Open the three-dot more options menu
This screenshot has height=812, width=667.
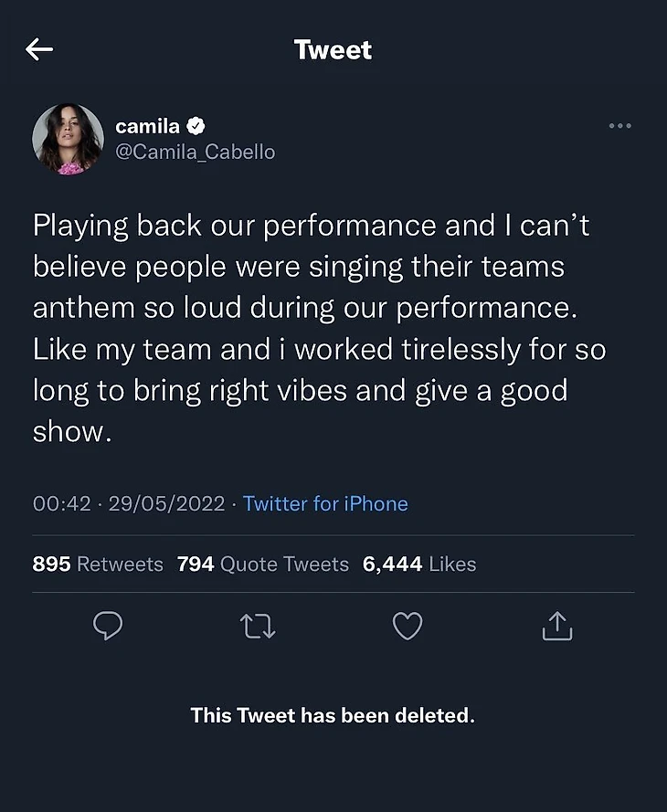tap(620, 126)
